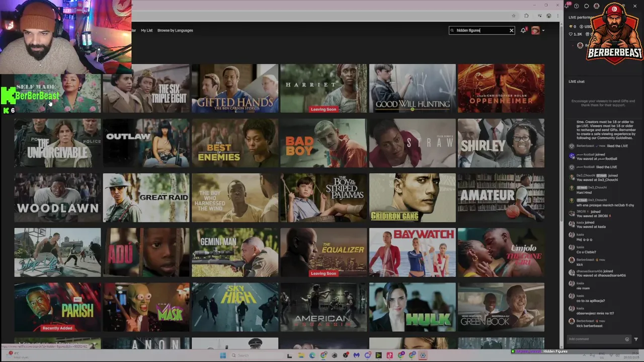Open Malwarebytes from taskbar
The height and width of the screenshot is (362, 644).
356,355
